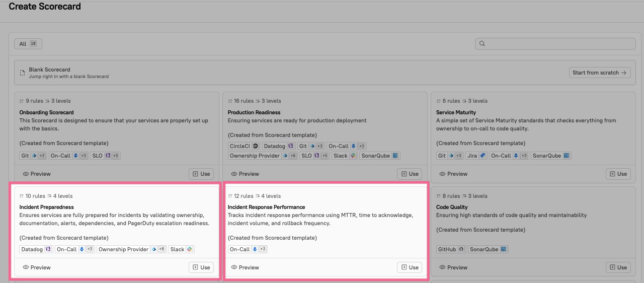Use the Incident Response Performance template
Image resolution: width=644 pixels, height=283 pixels.
pyautogui.click(x=410, y=267)
